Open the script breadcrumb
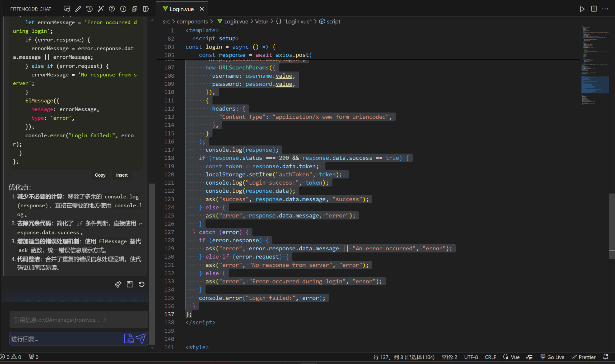Screen dimensions: 615x364 coord(330,22)
